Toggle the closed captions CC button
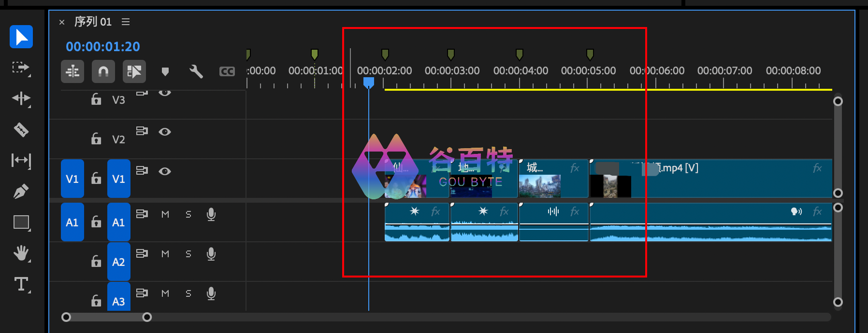The height and width of the screenshot is (333, 868). (227, 71)
